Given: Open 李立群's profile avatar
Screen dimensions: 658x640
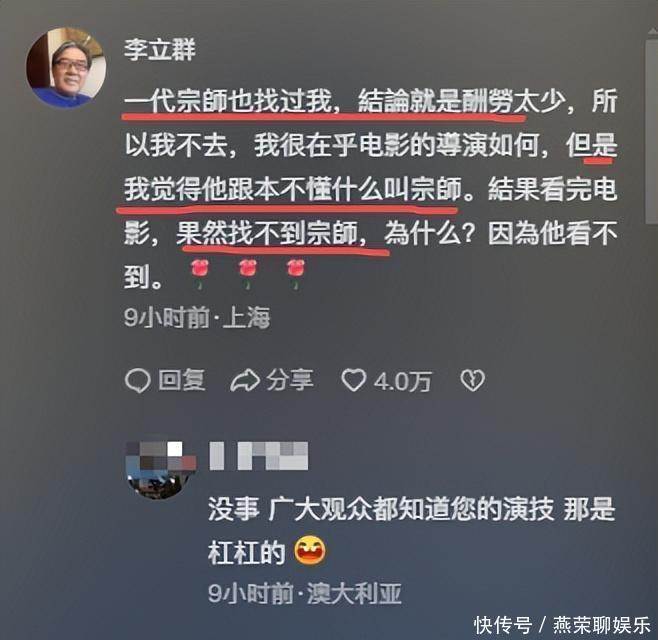Looking at the screenshot, I should click(x=66, y=68).
